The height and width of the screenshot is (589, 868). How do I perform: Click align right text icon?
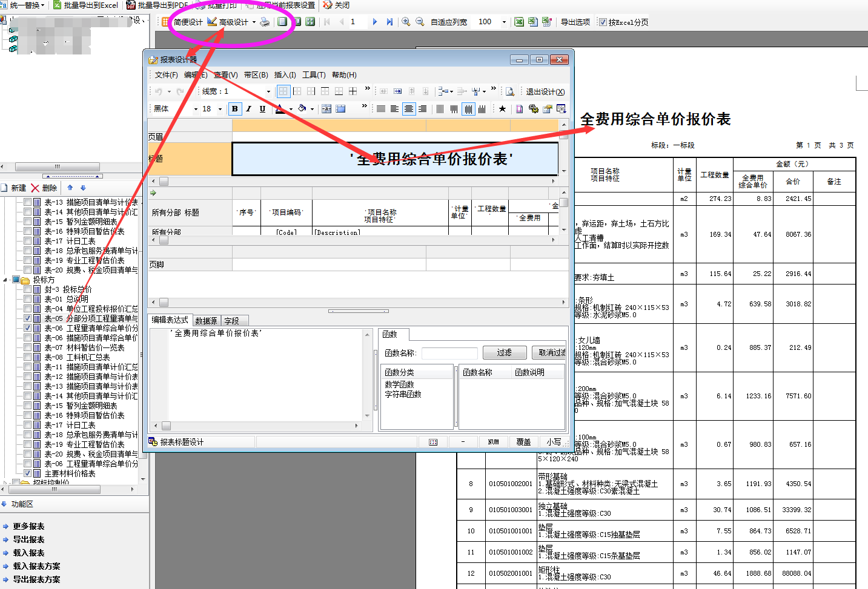(422, 109)
